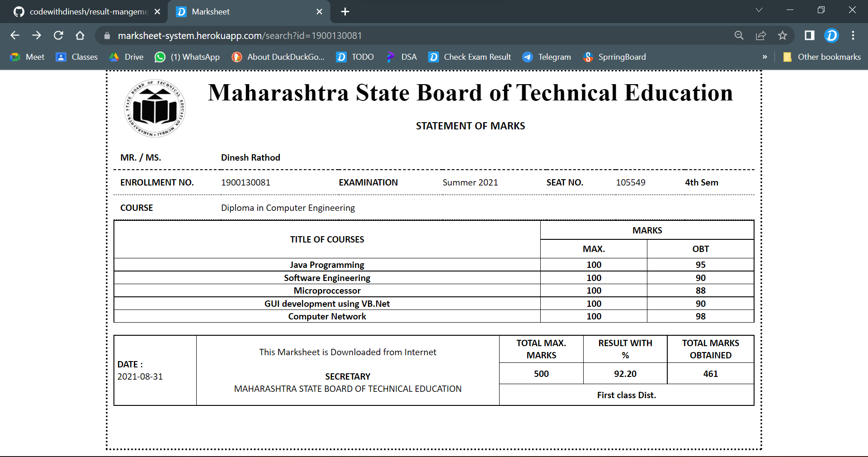The width and height of the screenshot is (868, 457).
Task: Open the browser home page icon
Action: pyautogui.click(x=80, y=35)
